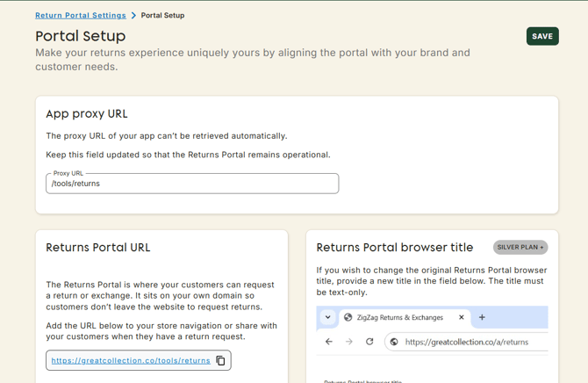Click the breadcrumb chevron separator

point(133,16)
